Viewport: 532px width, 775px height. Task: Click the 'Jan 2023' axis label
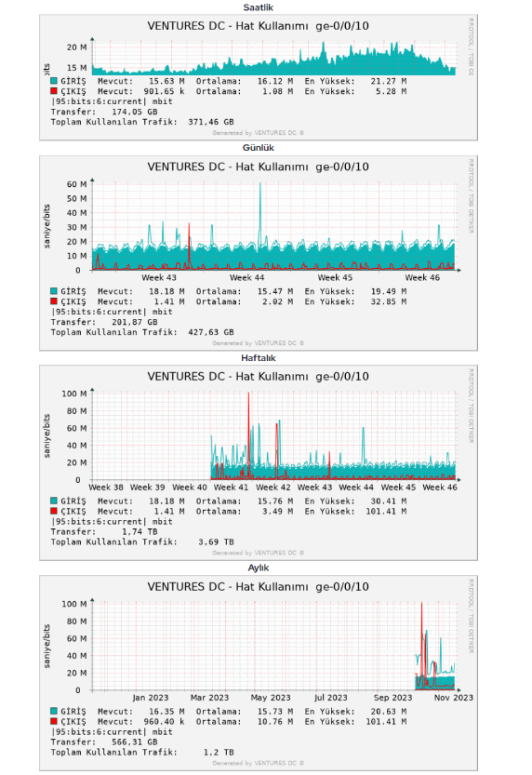pyautogui.click(x=150, y=698)
